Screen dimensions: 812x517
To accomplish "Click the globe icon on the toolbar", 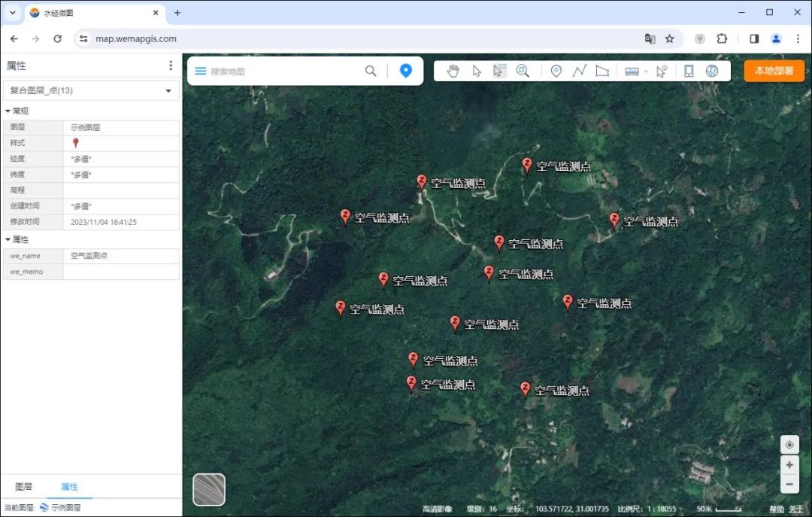I will (x=711, y=71).
